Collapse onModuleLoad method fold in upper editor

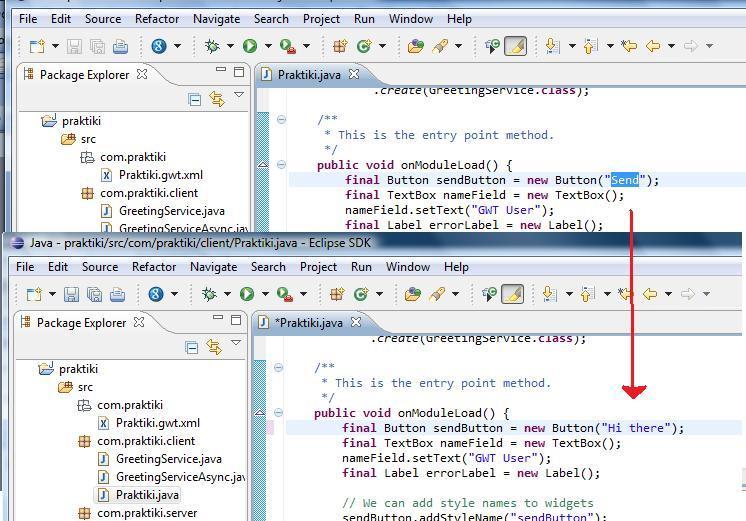tap(282, 165)
